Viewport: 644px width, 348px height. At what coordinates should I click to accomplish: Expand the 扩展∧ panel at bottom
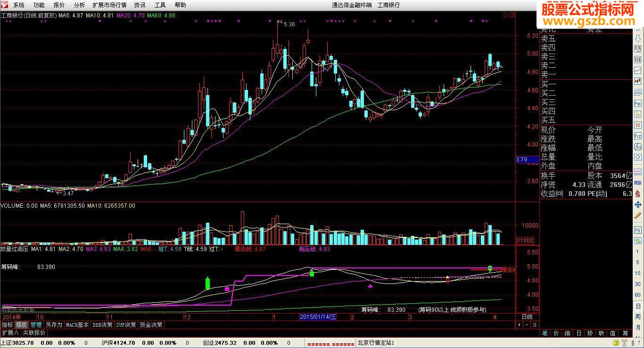tap(10, 332)
